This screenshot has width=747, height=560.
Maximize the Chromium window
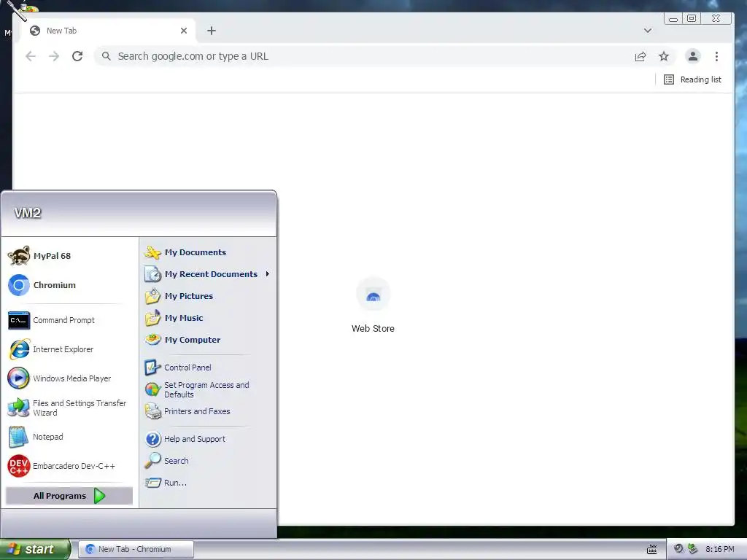click(692, 18)
